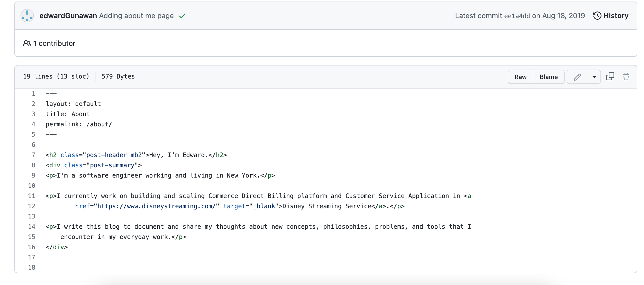Click the contributors people icon
This screenshot has height=285, width=644.
coord(27,43)
